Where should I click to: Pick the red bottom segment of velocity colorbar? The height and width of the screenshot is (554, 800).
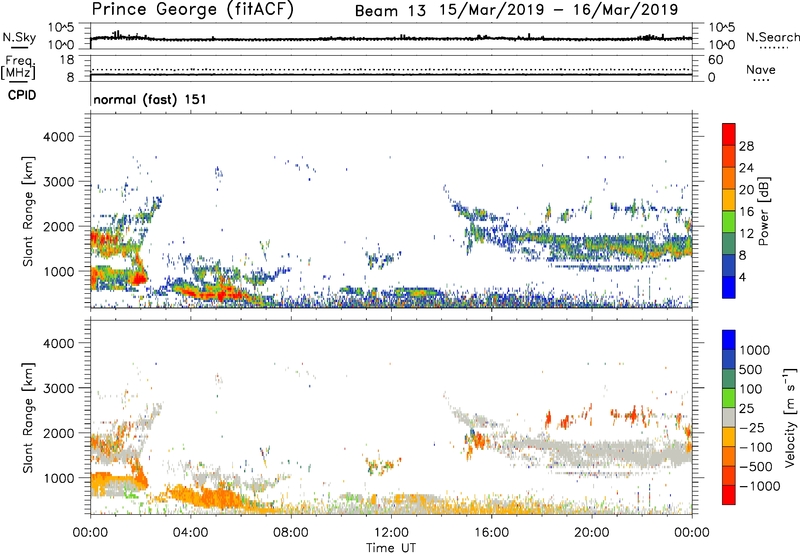click(x=729, y=495)
